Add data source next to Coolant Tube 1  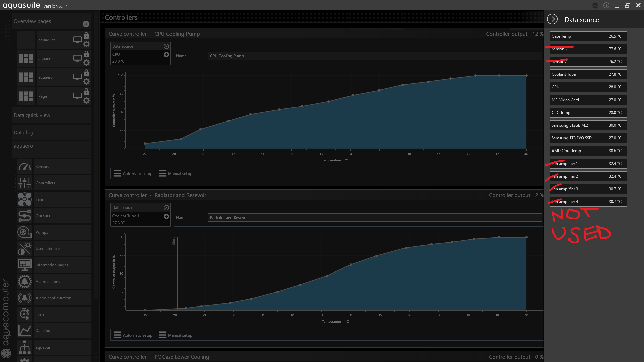click(166, 216)
